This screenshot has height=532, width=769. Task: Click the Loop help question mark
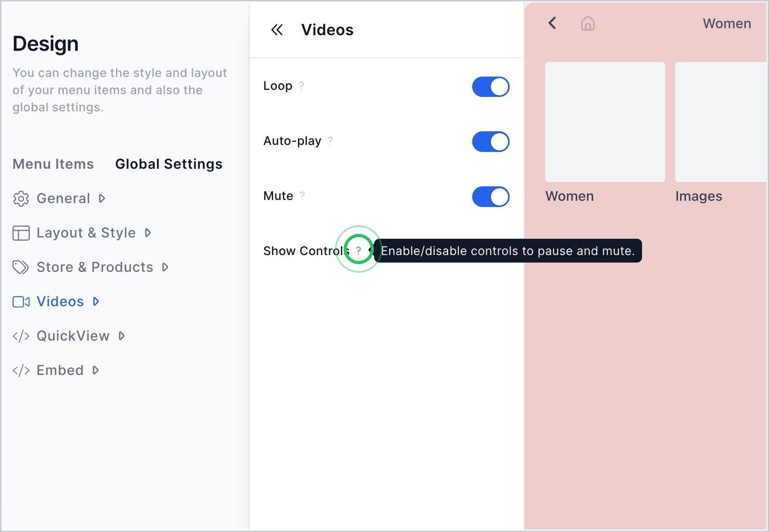pyautogui.click(x=301, y=86)
